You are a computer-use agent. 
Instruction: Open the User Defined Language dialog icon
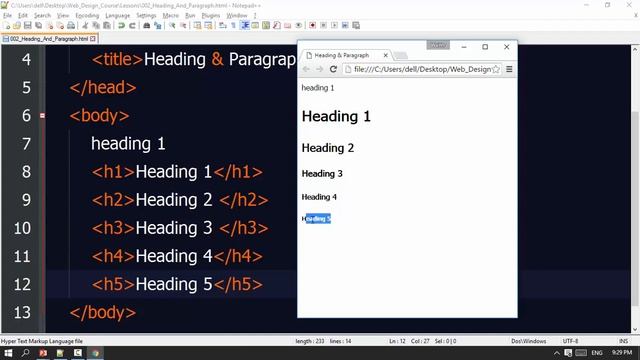point(255,25)
